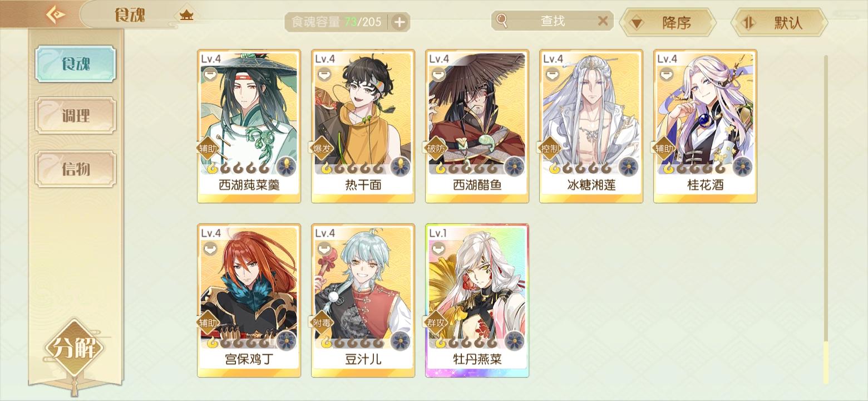Toggle the minus marker on 热干面 card
This screenshot has height=401, width=868.
324,74
